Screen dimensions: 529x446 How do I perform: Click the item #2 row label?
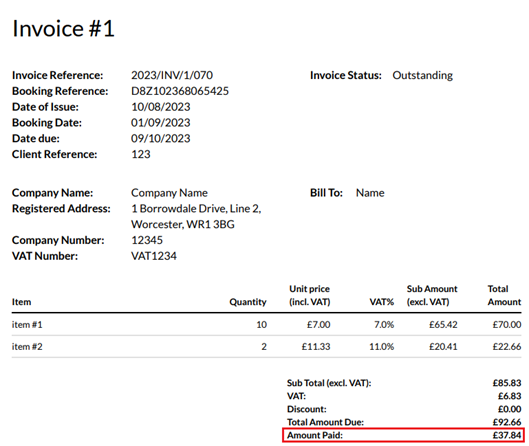(x=27, y=346)
